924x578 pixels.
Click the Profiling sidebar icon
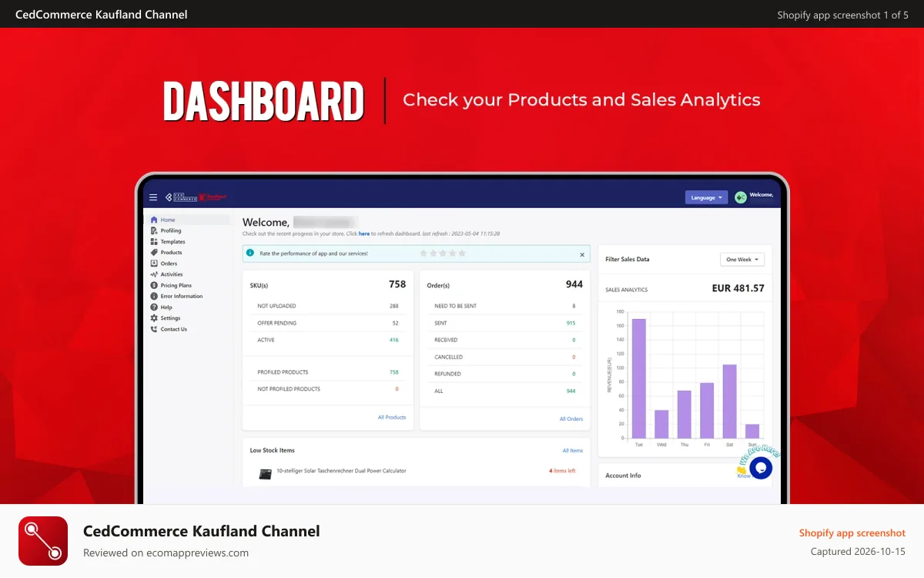tap(154, 230)
